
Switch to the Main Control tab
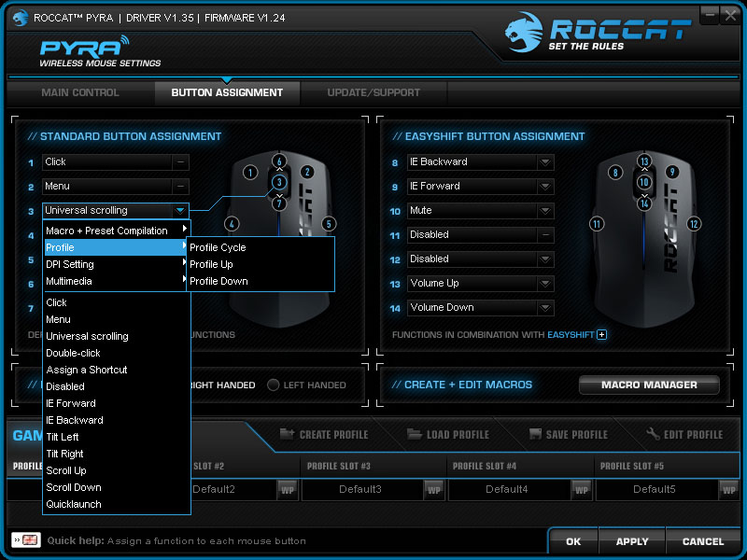click(80, 92)
